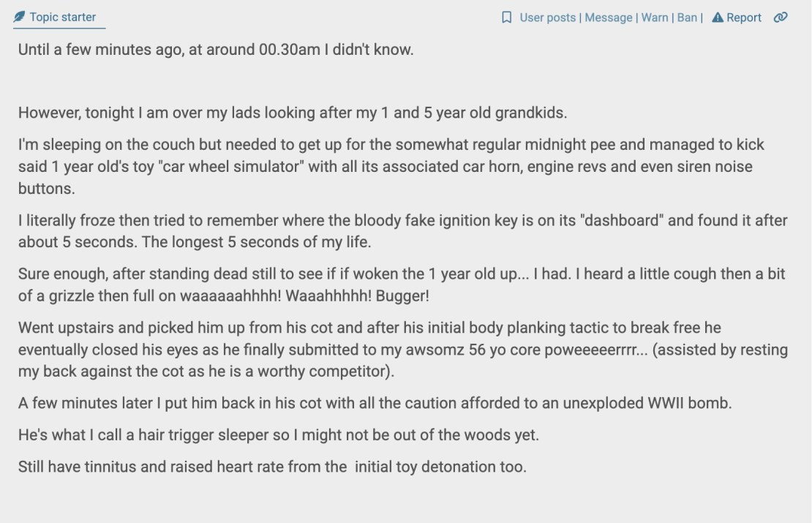Click Ban in the post header
Image resolution: width=812 pixels, height=523 pixels.
687,18
